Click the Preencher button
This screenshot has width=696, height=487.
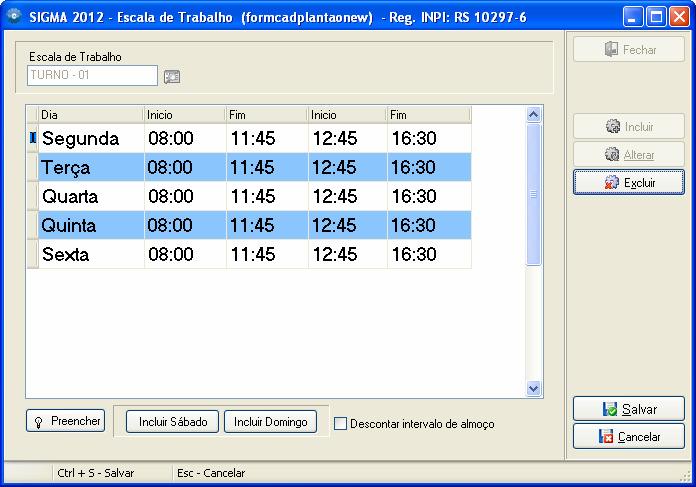pos(66,420)
